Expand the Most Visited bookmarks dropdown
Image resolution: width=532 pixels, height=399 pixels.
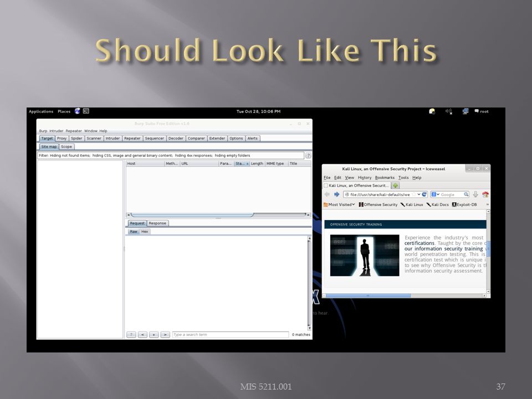coord(339,204)
